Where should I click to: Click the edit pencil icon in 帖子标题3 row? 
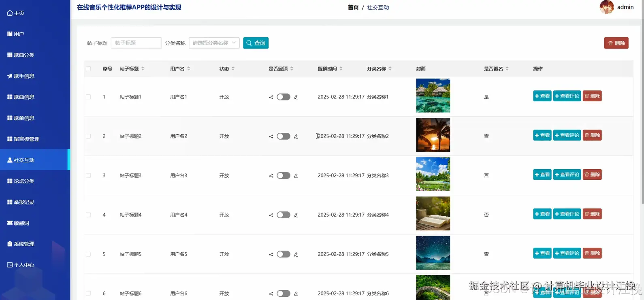296,176
